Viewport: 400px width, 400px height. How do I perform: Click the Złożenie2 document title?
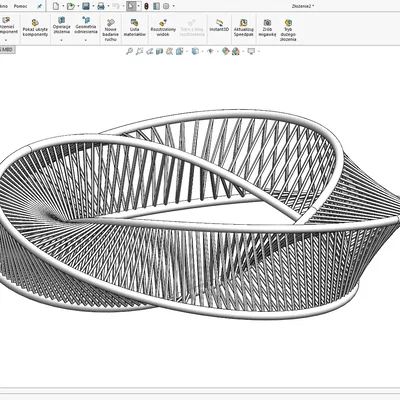303,6
